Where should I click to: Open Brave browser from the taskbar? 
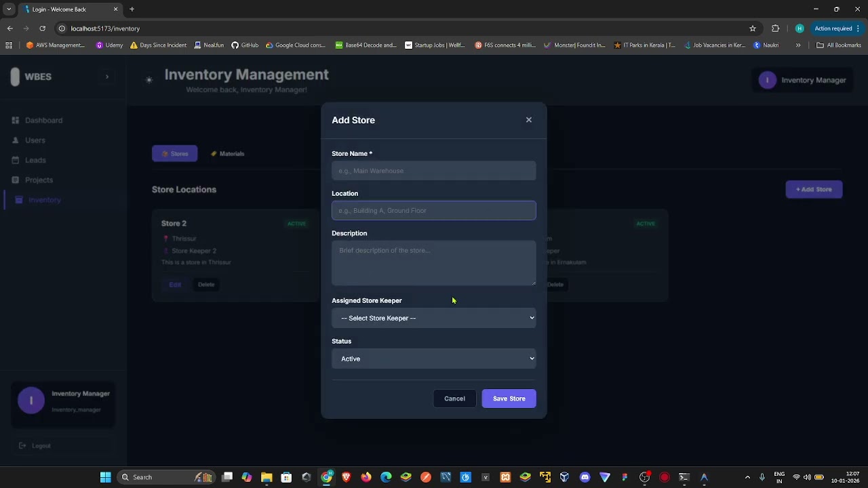pyautogui.click(x=347, y=477)
